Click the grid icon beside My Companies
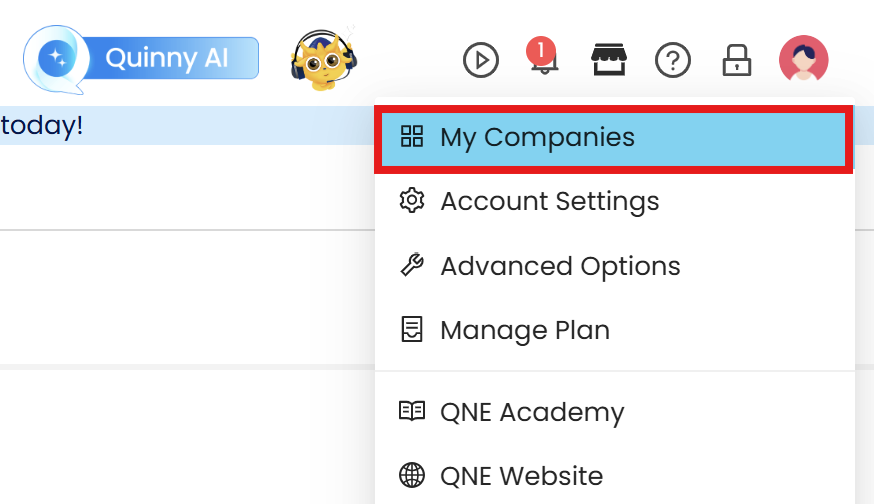 [x=411, y=137]
